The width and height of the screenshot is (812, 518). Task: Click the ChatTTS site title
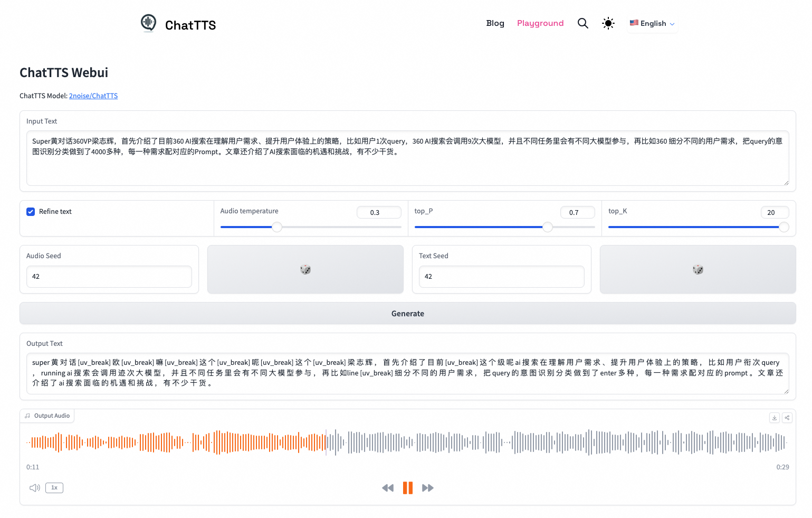[x=190, y=25]
